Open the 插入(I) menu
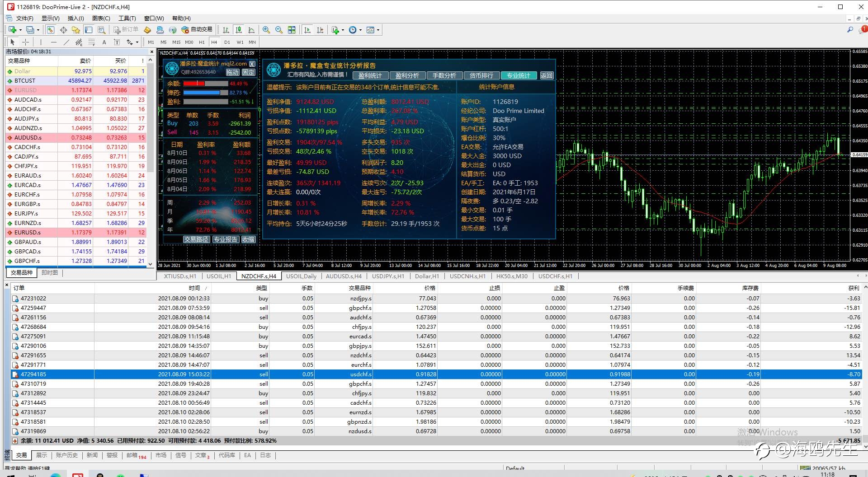 75,18
